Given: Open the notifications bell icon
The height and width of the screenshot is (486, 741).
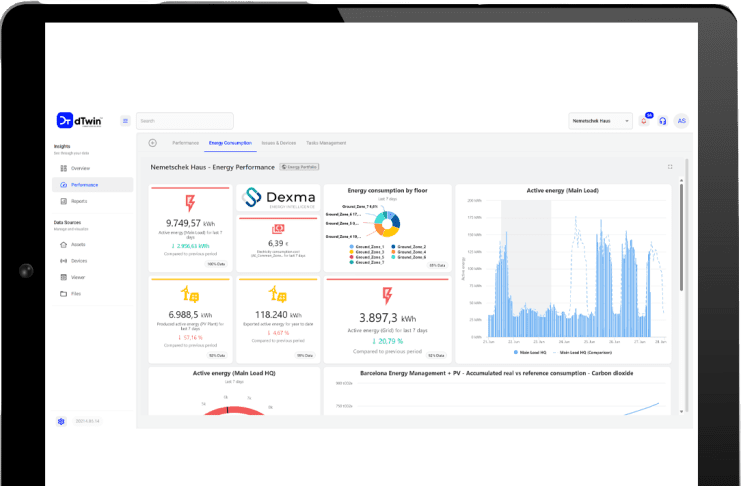Looking at the screenshot, I should pos(645,120).
